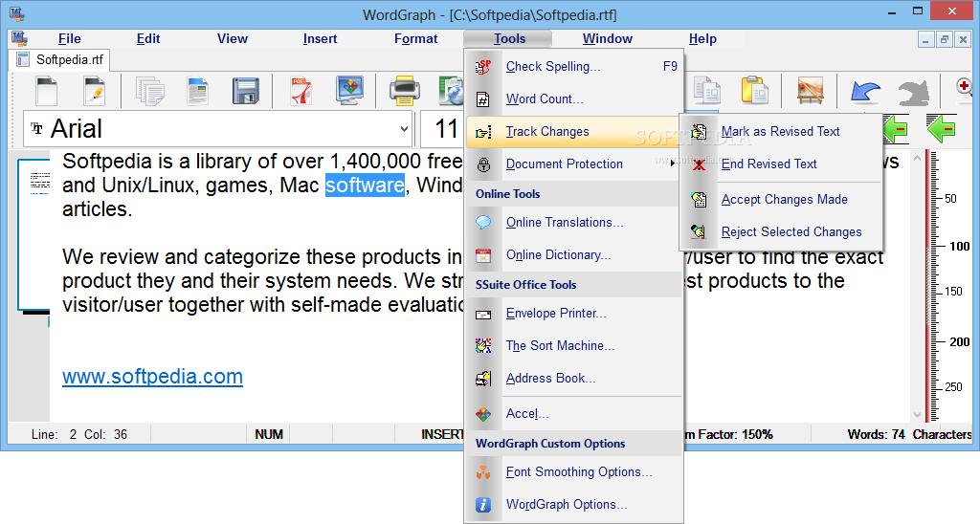
Task: Click the Paste clipboard icon
Action: [x=755, y=91]
